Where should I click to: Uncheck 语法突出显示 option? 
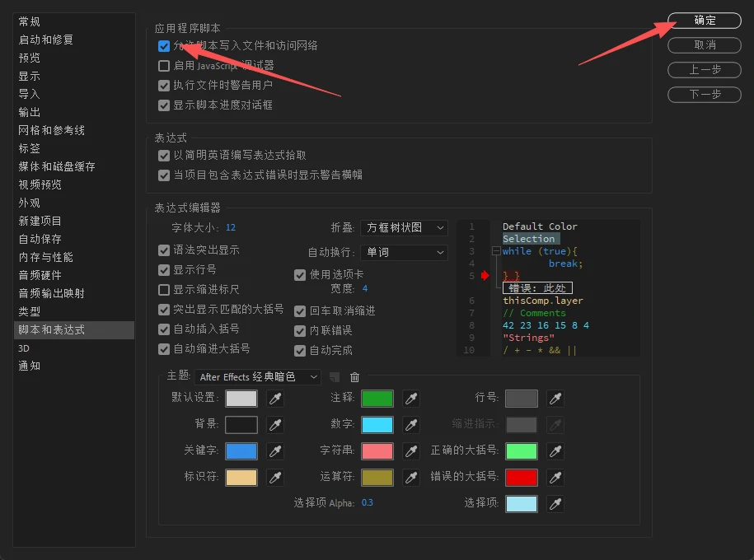click(x=162, y=250)
